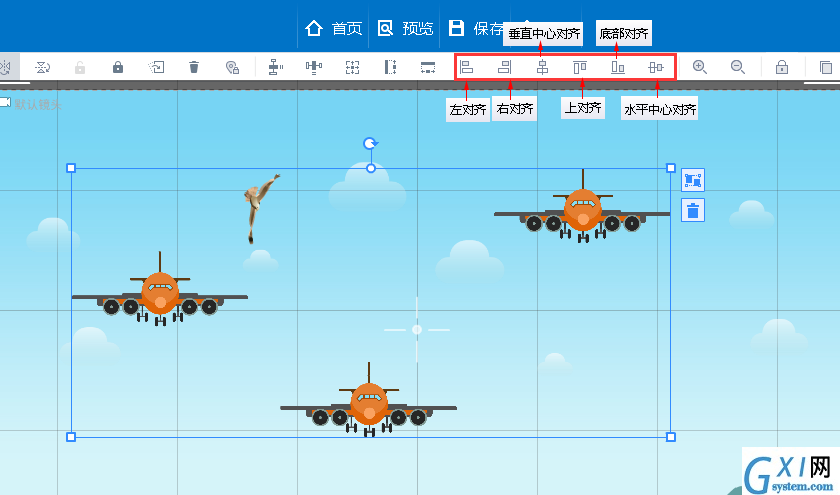Click the bottom-right selection resize handle

(x=671, y=437)
